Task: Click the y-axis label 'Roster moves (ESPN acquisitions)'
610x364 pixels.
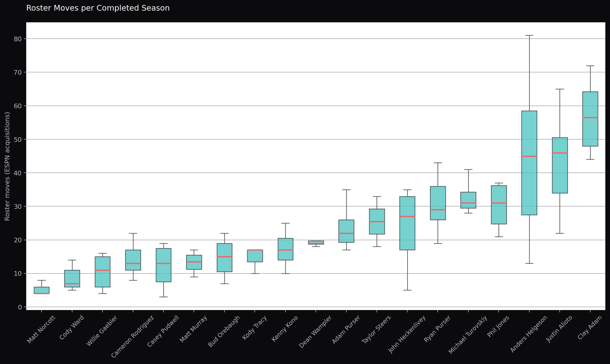Action: point(7,166)
